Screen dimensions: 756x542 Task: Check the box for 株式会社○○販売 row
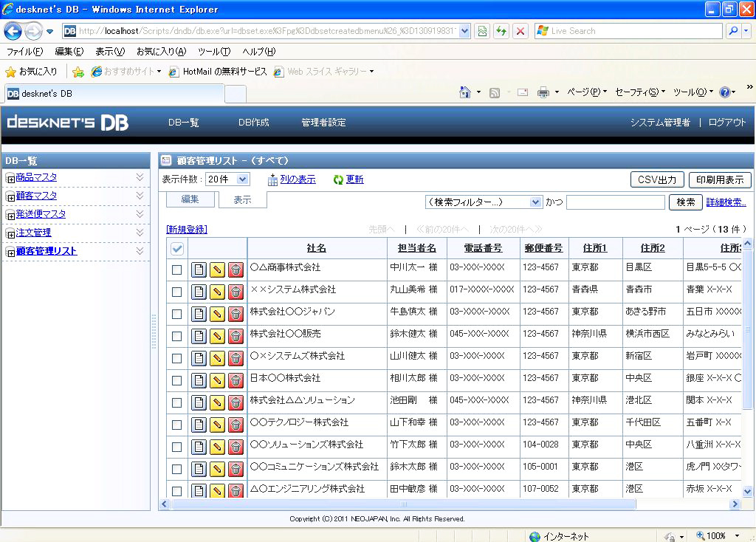click(176, 336)
